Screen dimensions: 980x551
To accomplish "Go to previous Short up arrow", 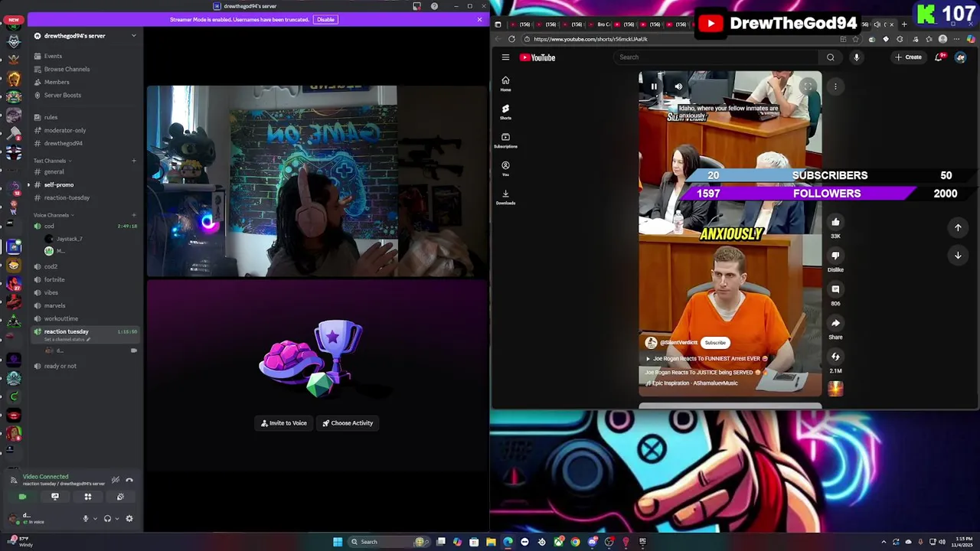I will (958, 227).
